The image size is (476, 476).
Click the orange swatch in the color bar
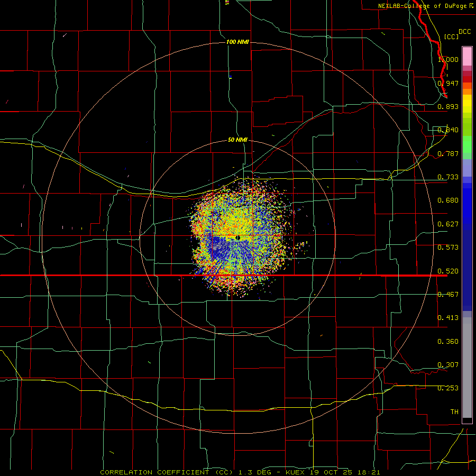[x=467, y=91]
